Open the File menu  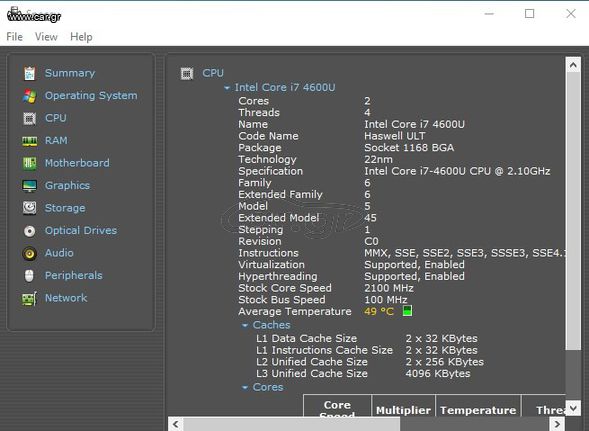[15, 37]
